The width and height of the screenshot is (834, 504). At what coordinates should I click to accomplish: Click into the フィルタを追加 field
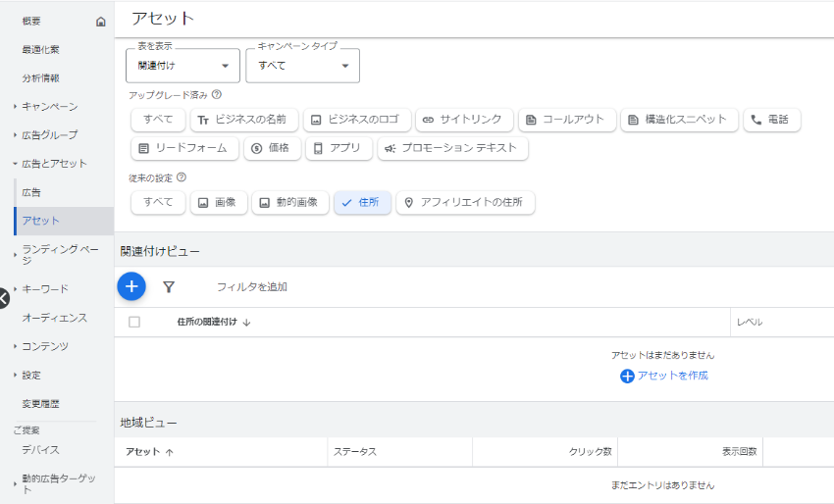click(251, 287)
